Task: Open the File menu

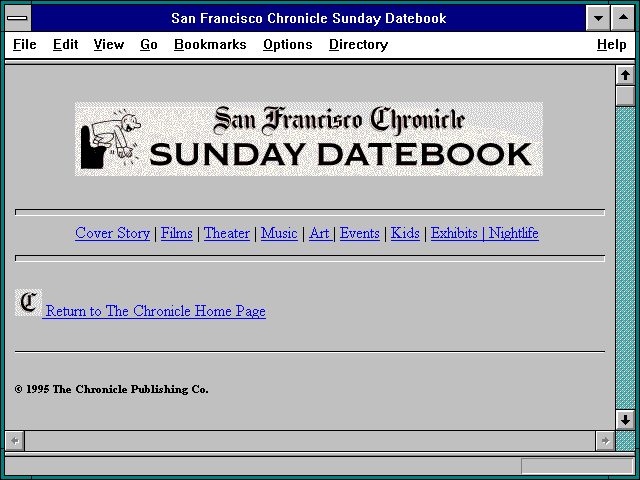Action: point(24,44)
